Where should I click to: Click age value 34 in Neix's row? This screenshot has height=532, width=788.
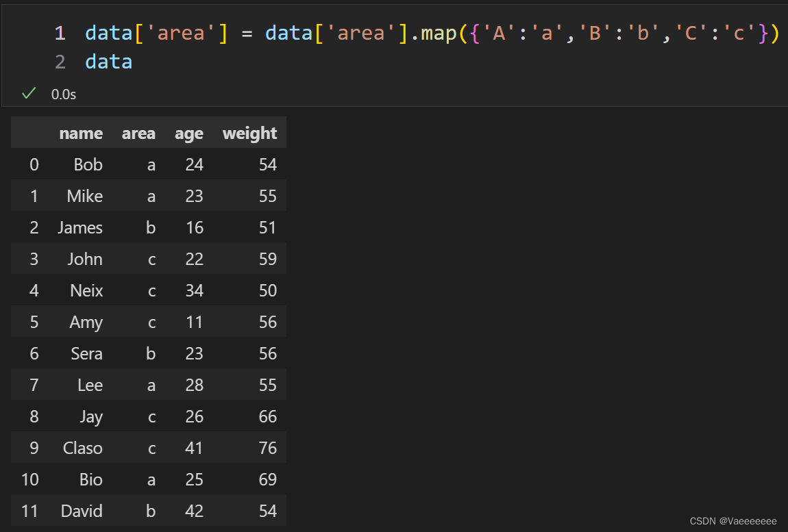[194, 290]
